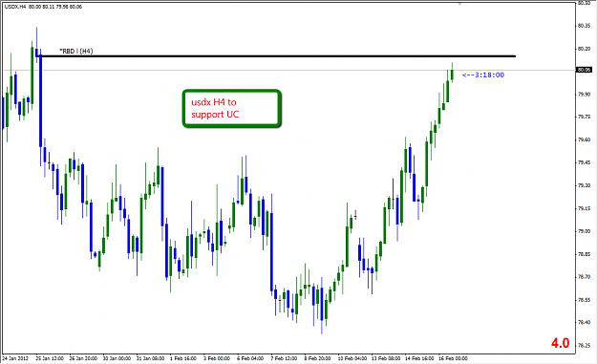Click the 16 Feb 00:00 time label
The width and height of the screenshot is (597, 364).
pyautogui.click(x=453, y=358)
